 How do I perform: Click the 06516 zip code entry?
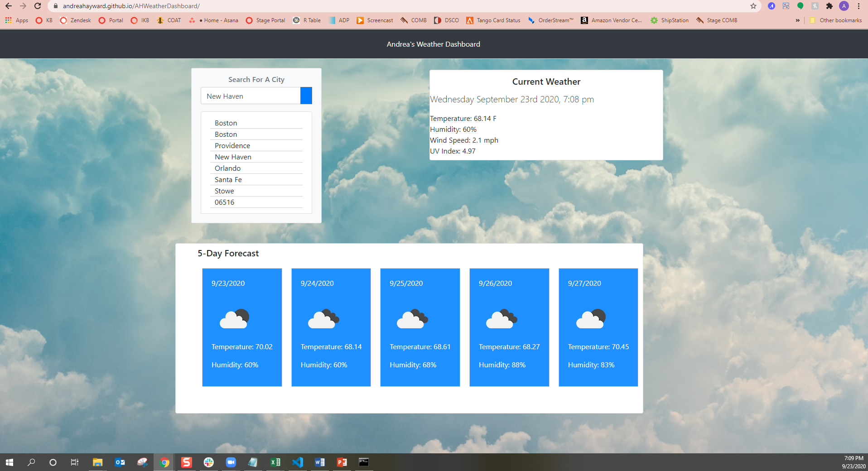pos(256,202)
